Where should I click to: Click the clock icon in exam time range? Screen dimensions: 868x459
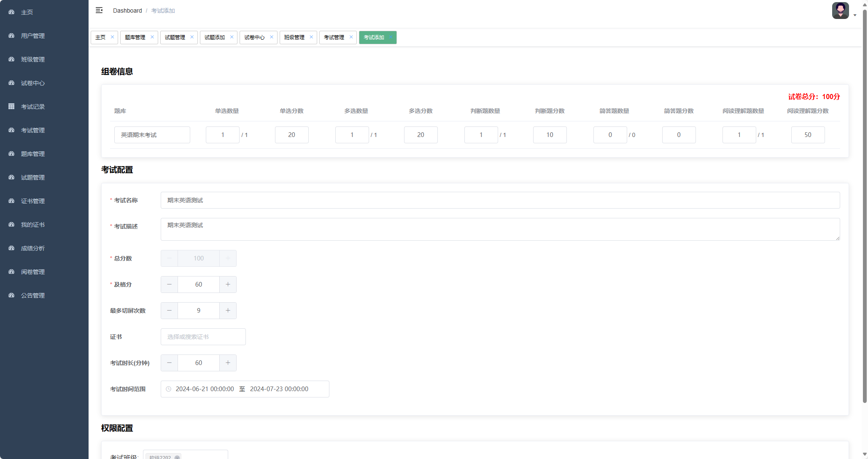click(x=169, y=389)
